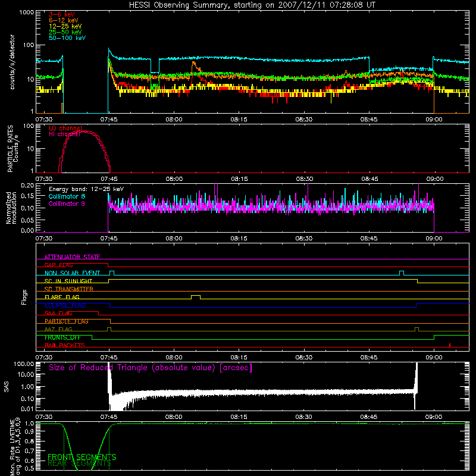The width and height of the screenshot is (476, 476).
Task: Select the Collimator 9 legend label
Action: (67, 203)
